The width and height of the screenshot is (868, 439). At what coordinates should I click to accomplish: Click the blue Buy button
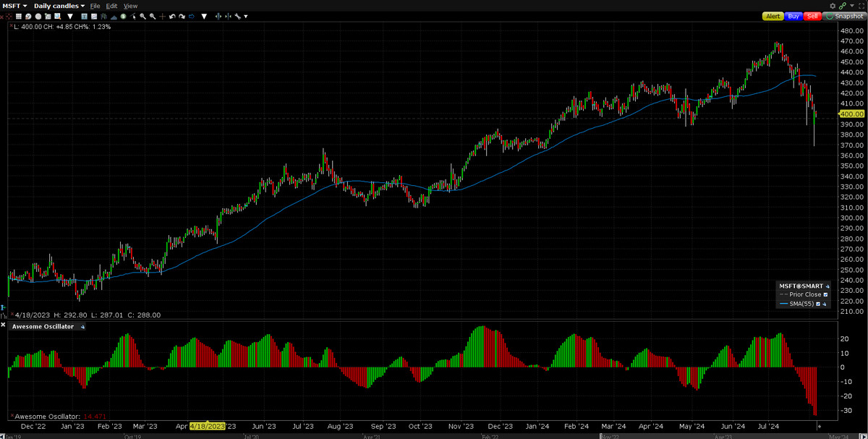click(793, 16)
